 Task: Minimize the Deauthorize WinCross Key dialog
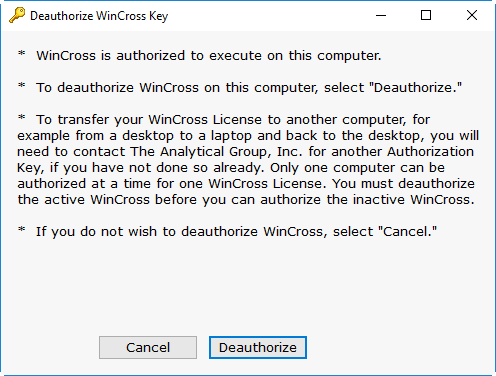381,15
